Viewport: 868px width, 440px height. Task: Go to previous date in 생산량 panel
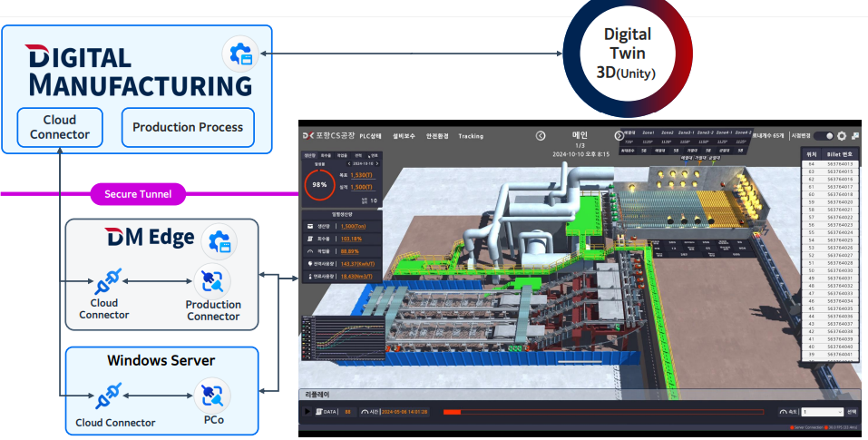tap(349, 164)
